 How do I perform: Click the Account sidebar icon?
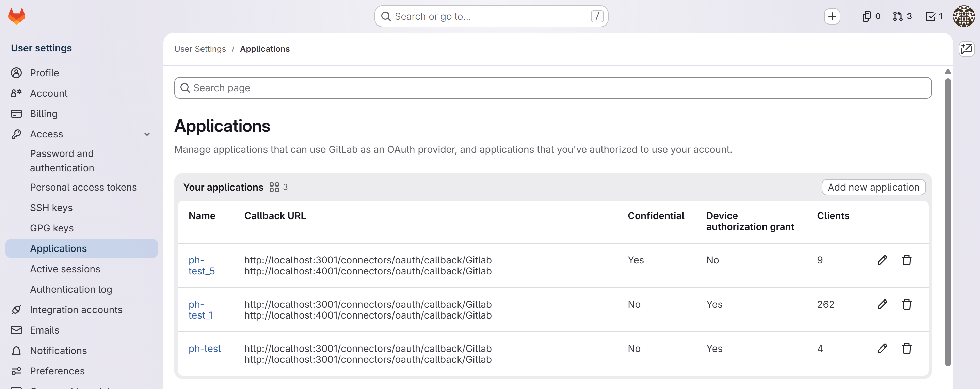[x=16, y=93]
